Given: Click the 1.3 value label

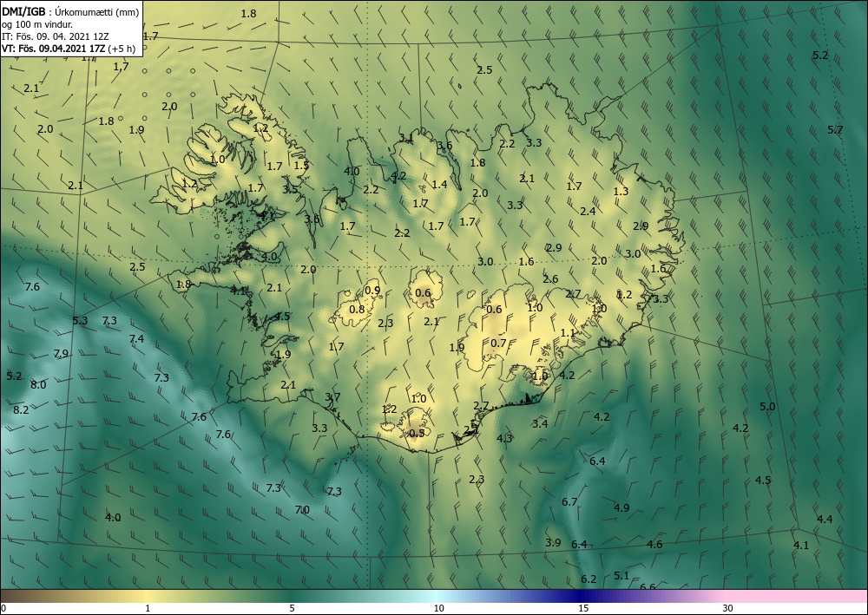Looking at the screenshot, I should [621, 192].
